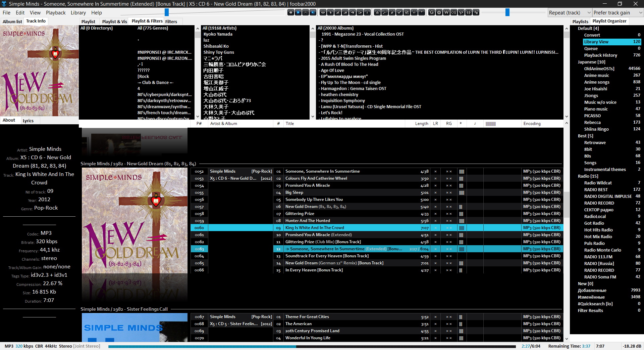Screen dimensions: 644x350
Task: Open search with the magnifier icon
Action: 384,12
